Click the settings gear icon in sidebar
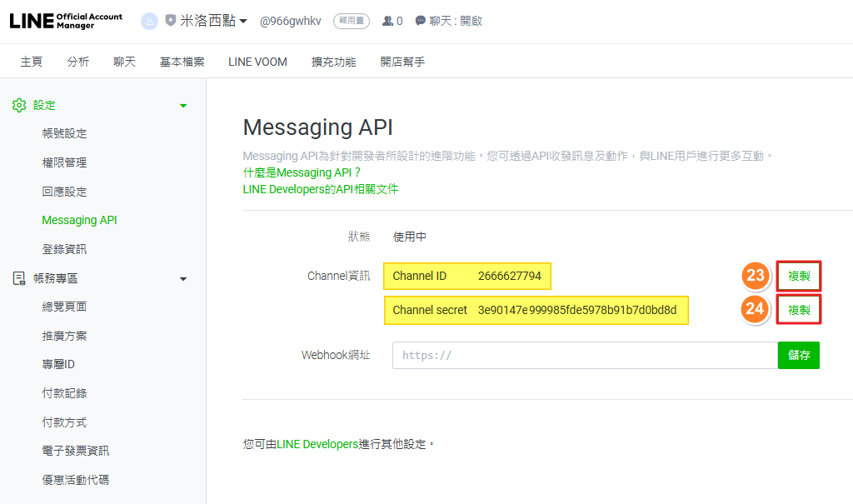853x504 pixels. point(19,105)
